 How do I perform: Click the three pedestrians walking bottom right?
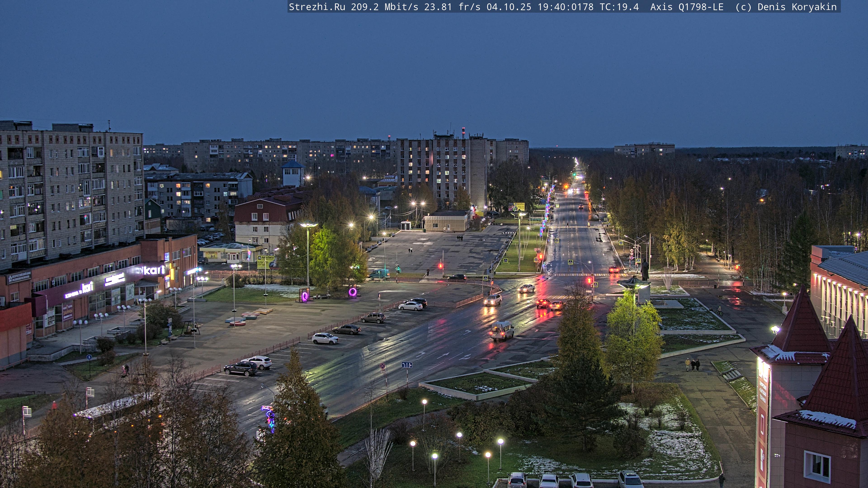692,364
